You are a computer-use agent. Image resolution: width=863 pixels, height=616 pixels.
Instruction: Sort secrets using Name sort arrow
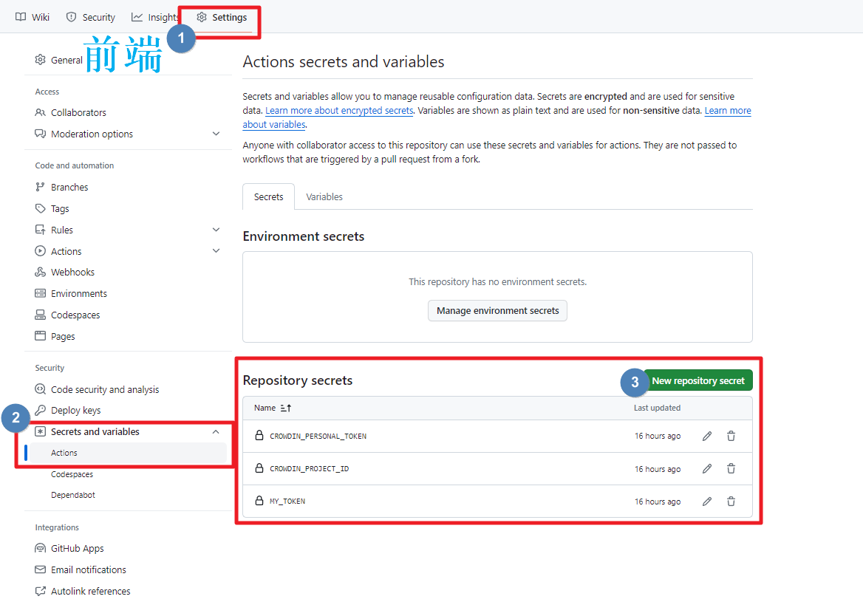[286, 408]
